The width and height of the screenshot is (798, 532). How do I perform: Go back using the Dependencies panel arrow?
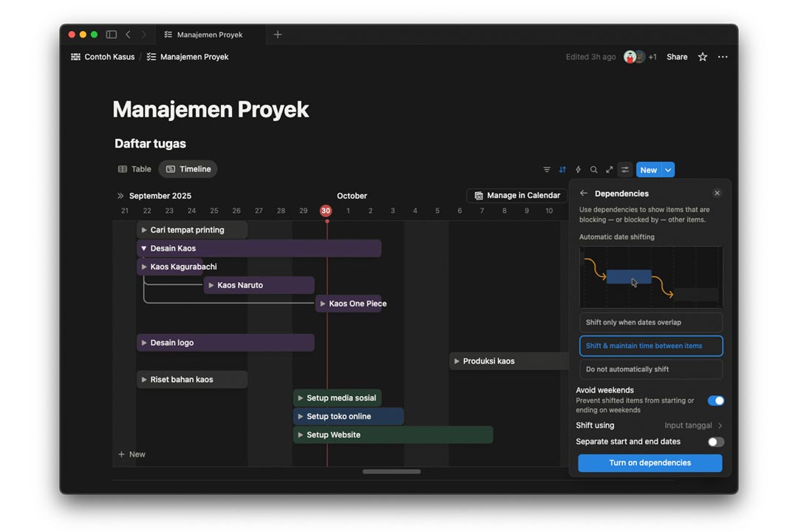[x=584, y=194]
